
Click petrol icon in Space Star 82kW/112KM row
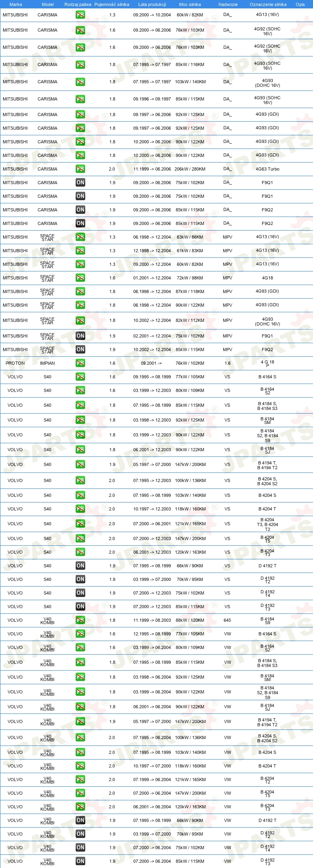[80, 321]
